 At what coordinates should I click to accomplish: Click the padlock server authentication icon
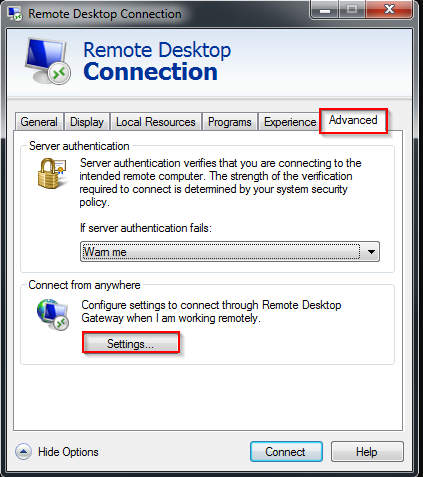[x=52, y=173]
